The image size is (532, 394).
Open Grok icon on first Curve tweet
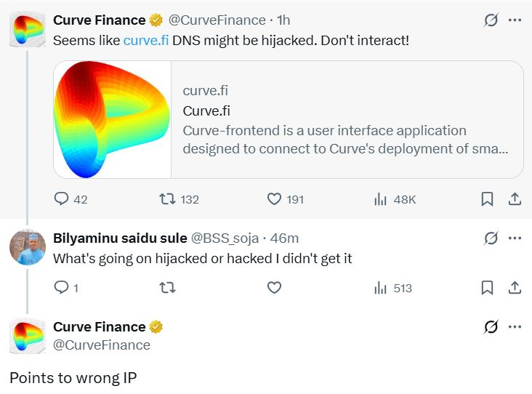[491, 20]
